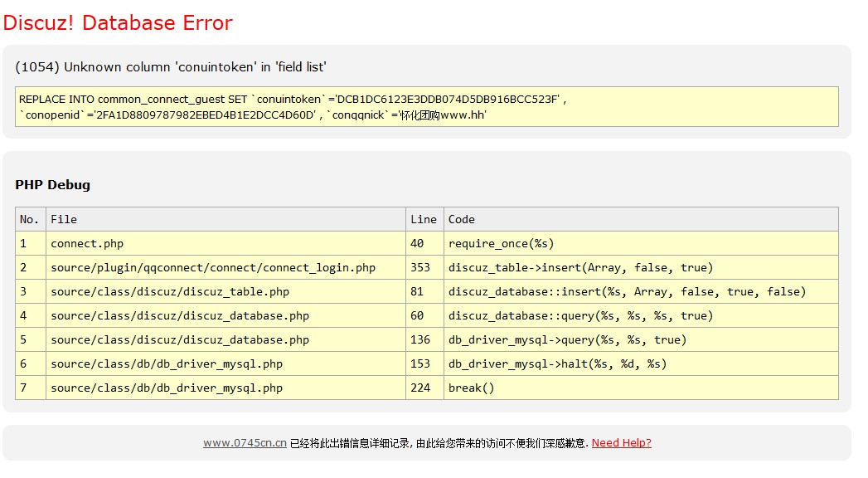This screenshot has width=868, height=478.
Task: Click the PHP Debug heading
Action: (52, 185)
